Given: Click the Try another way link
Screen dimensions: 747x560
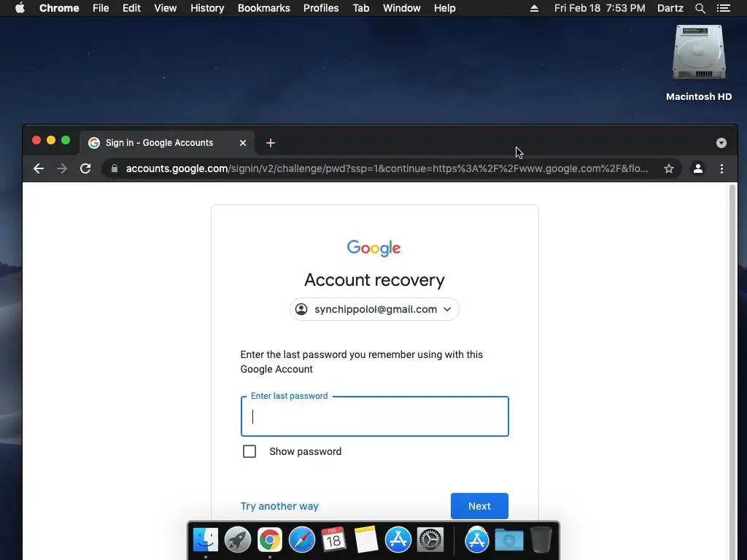Looking at the screenshot, I should click(x=279, y=506).
